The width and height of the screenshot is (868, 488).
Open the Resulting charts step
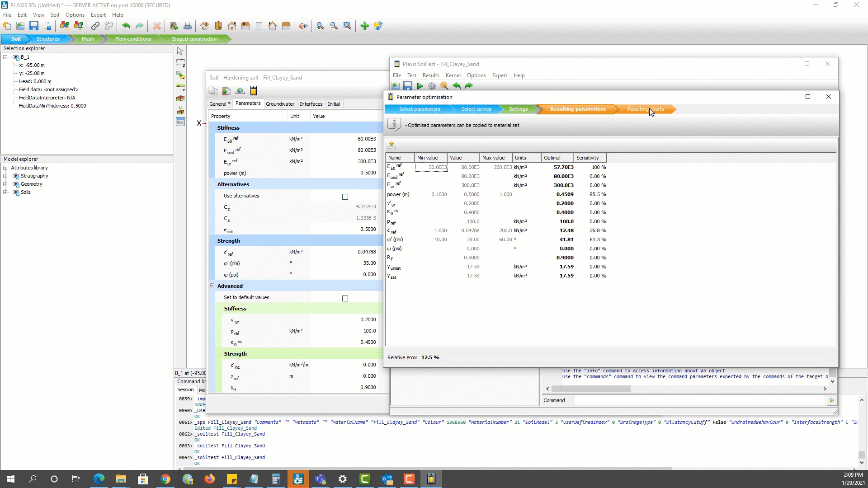(645, 109)
